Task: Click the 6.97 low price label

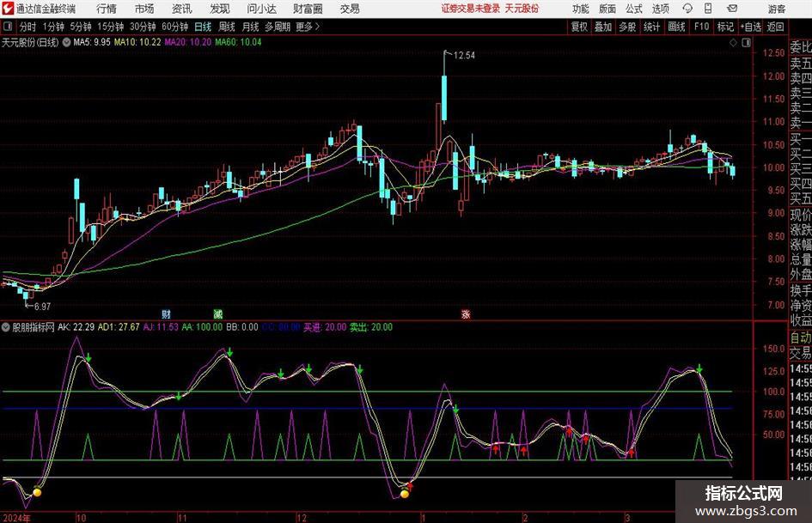Action: tap(42, 307)
